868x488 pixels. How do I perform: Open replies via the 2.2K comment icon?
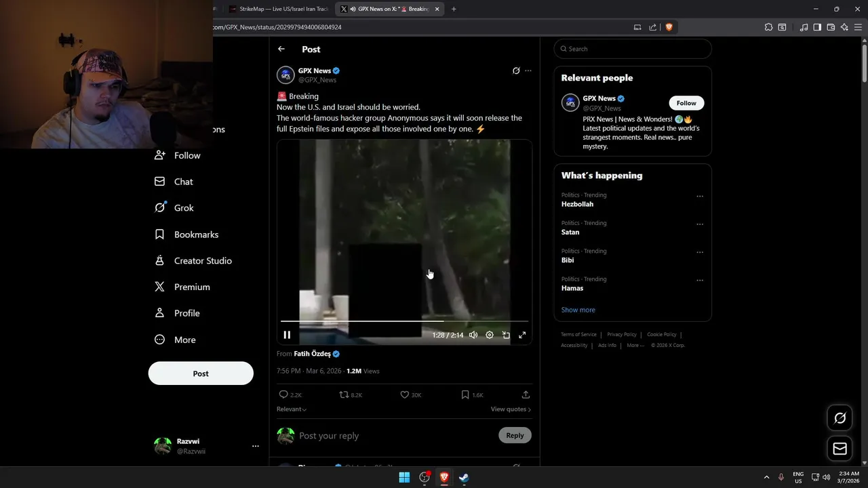(290, 394)
